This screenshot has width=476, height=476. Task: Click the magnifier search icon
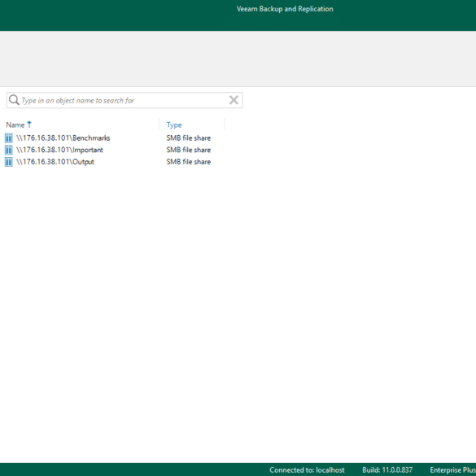(14, 100)
